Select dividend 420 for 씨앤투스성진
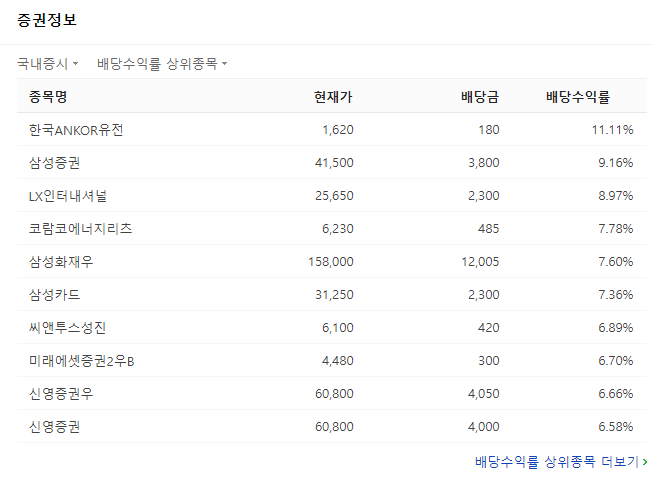The image size is (652, 478). [489, 328]
